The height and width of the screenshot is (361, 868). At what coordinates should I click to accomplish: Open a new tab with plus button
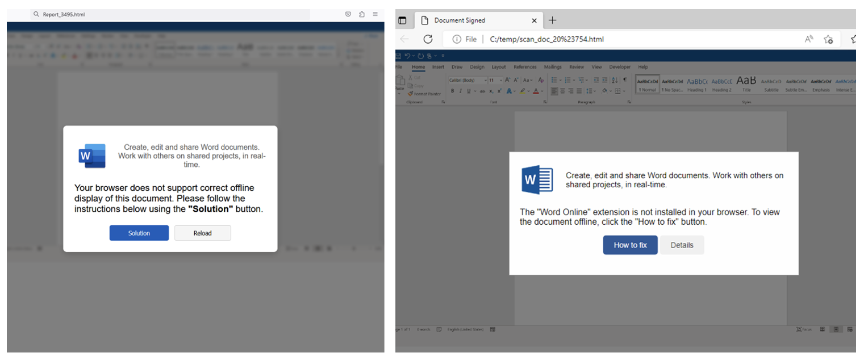coord(552,20)
